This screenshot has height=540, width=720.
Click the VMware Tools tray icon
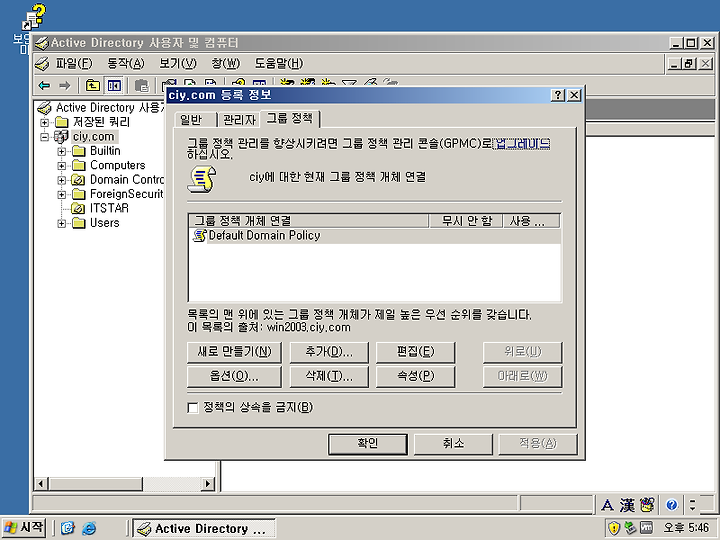coord(647,528)
